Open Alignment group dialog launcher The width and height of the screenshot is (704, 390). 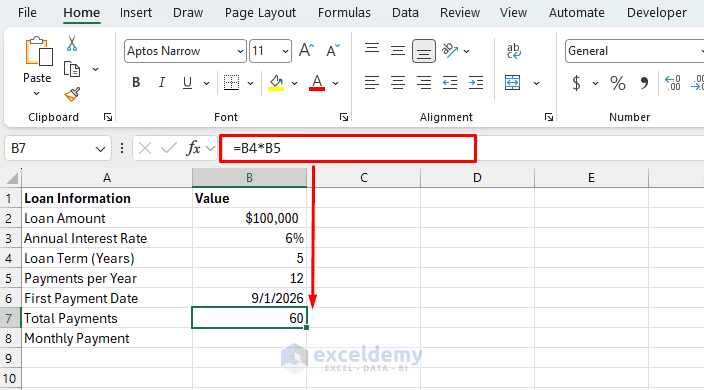click(549, 117)
